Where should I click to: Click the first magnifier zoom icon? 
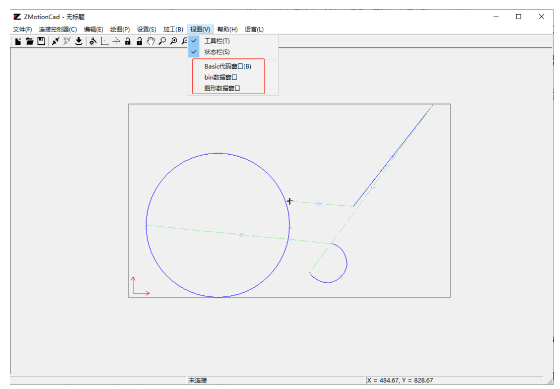point(162,41)
